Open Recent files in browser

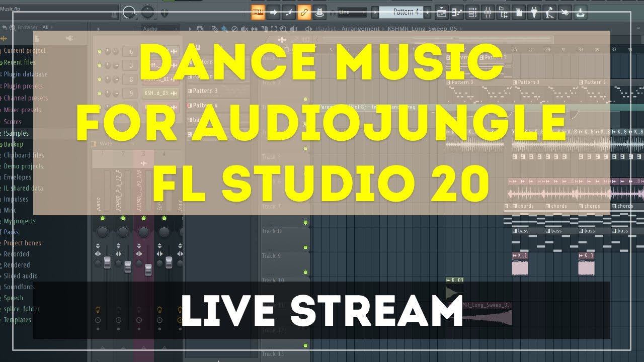[20, 62]
